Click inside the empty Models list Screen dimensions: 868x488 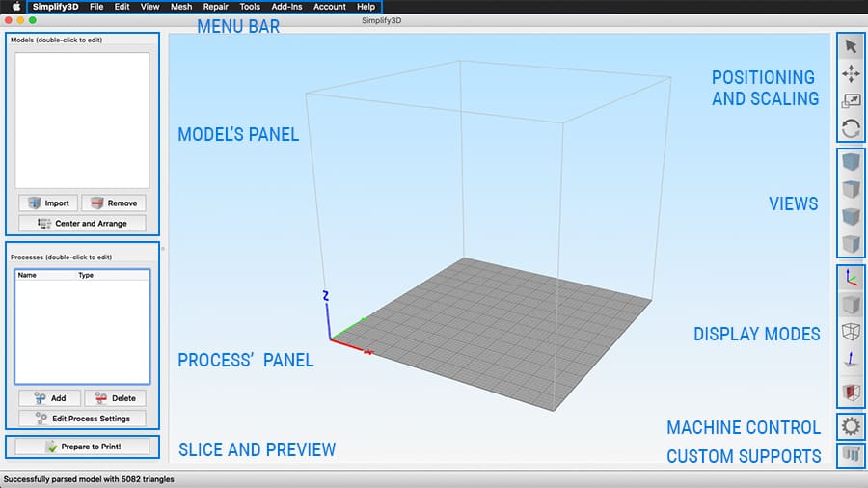[82, 121]
